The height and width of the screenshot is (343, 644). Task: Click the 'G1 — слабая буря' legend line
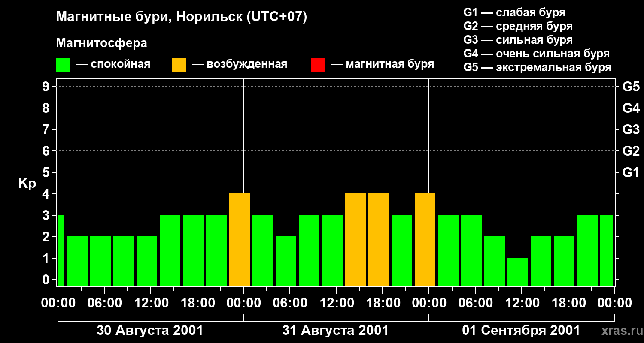click(514, 12)
